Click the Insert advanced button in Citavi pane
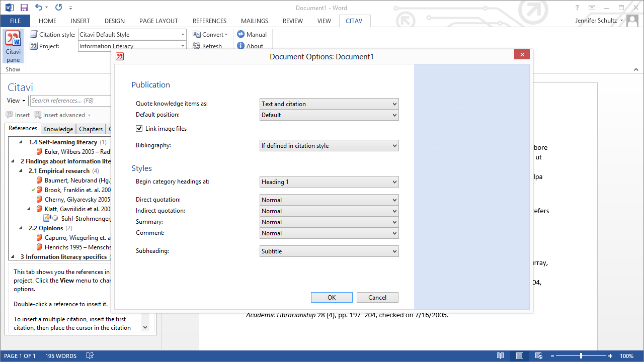This screenshot has width=644, height=362. point(63,115)
